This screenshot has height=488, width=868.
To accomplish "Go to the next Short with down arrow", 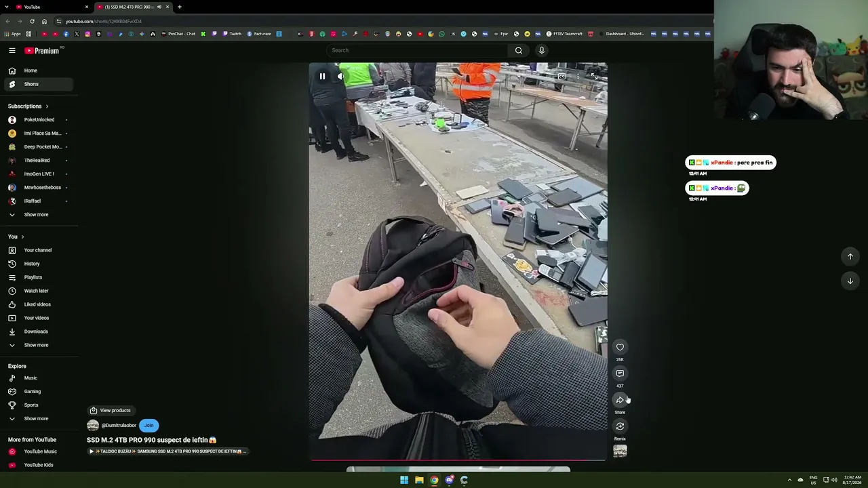I will point(850,281).
